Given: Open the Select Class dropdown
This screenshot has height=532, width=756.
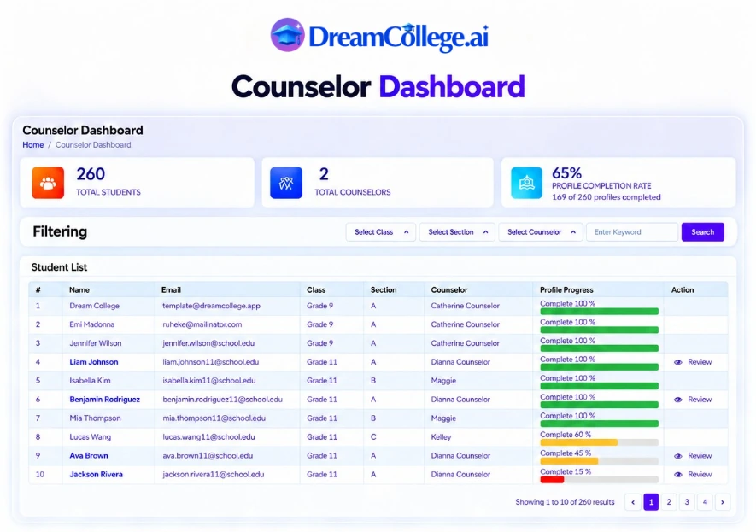Looking at the screenshot, I should (x=381, y=231).
